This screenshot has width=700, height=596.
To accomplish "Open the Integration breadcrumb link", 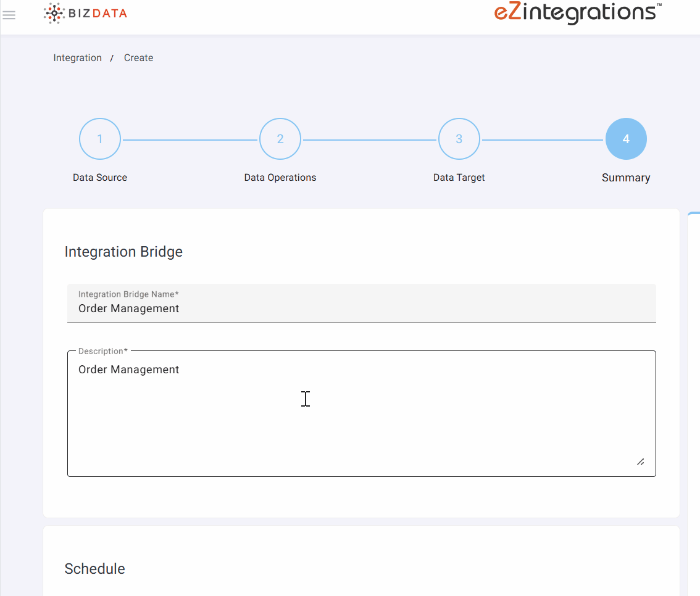I will coord(78,58).
